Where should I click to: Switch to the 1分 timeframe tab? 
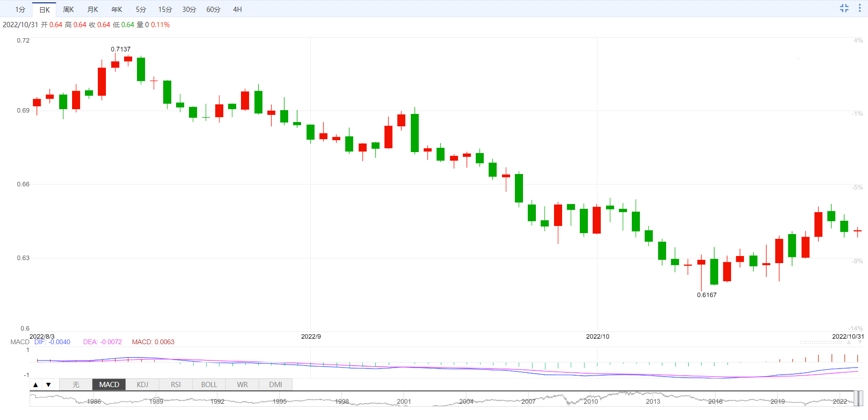point(20,10)
